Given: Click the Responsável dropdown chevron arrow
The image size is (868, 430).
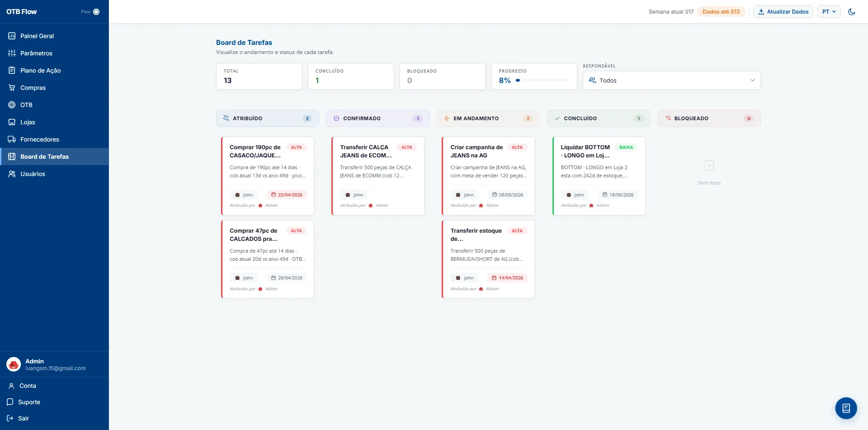Looking at the screenshot, I should point(752,80).
